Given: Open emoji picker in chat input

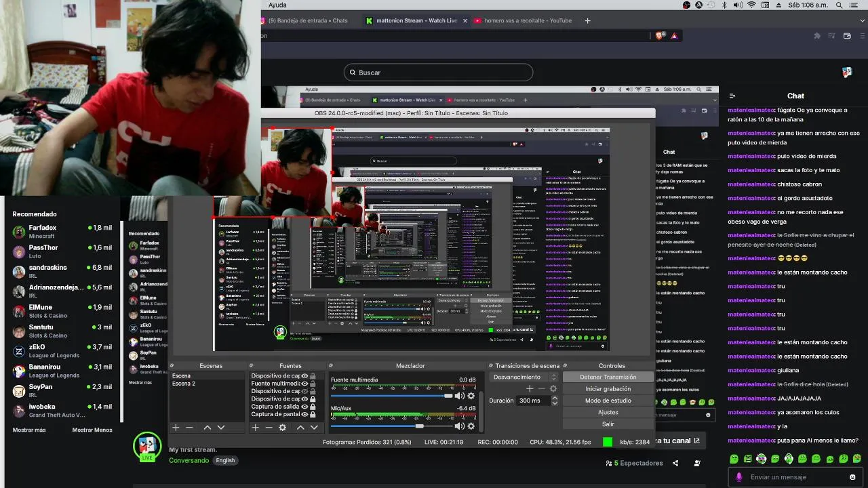Looking at the screenshot, I should click(852, 477).
